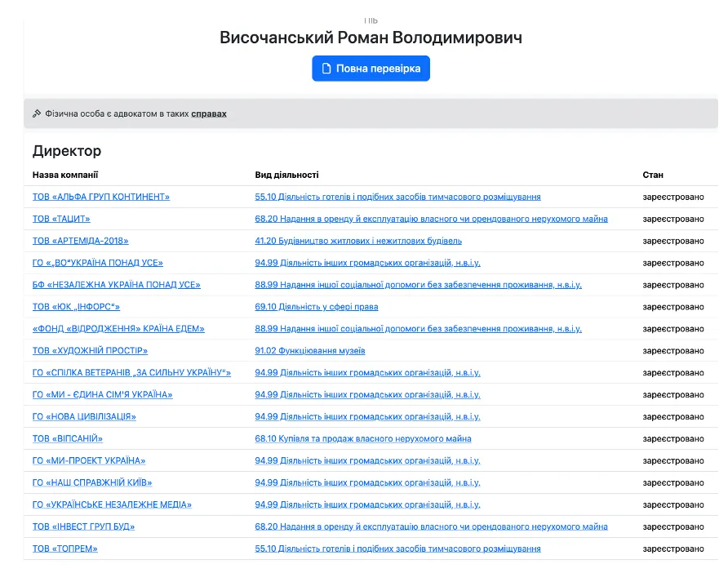The height and width of the screenshot is (573, 728).
Task: Open activity 88.99 in НЕЗАЛЕЖНА УКРАЇНА row
Action: pyautogui.click(x=418, y=285)
